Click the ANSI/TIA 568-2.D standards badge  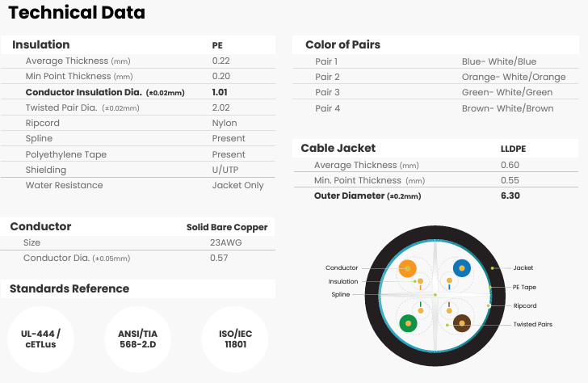tap(137, 339)
